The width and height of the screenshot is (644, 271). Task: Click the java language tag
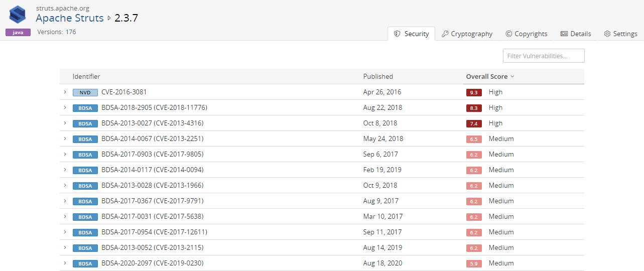click(x=18, y=32)
